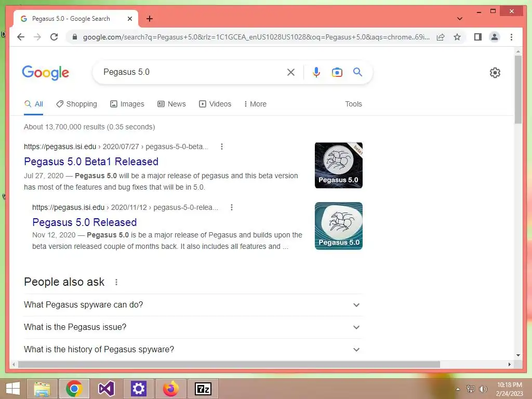Submit search with the magnifying glass
The width and height of the screenshot is (532, 399).
click(357, 72)
